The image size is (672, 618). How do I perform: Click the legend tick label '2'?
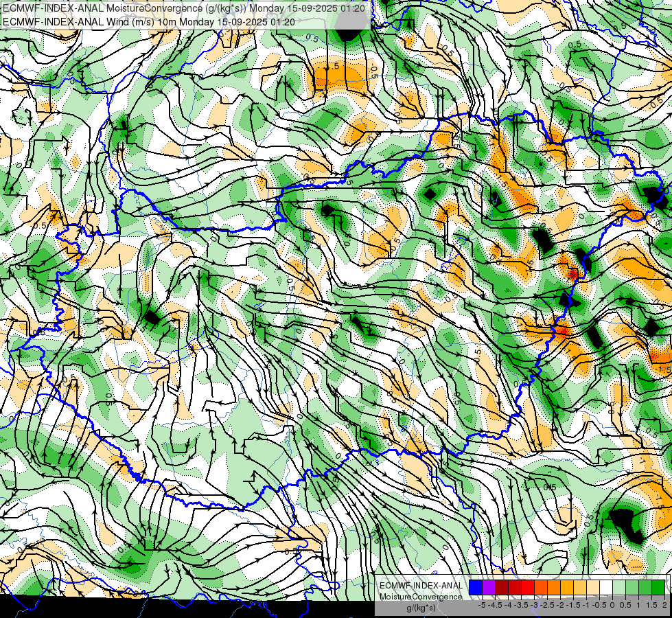(664, 605)
